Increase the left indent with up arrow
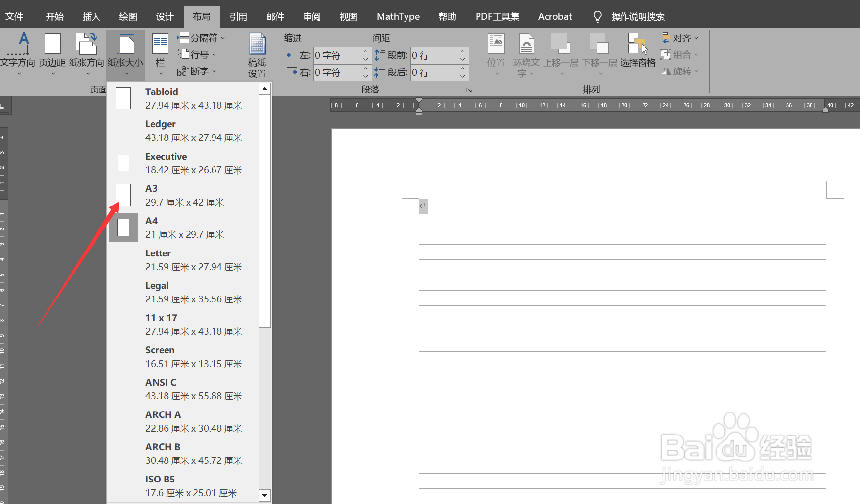The width and height of the screenshot is (860, 504). click(x=366, y=51)
